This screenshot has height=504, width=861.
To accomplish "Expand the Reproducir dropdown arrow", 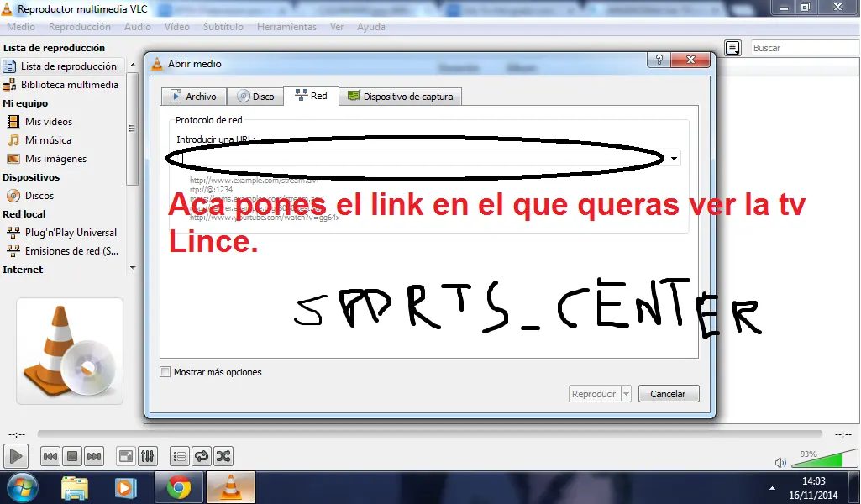I will pos(626,394).
